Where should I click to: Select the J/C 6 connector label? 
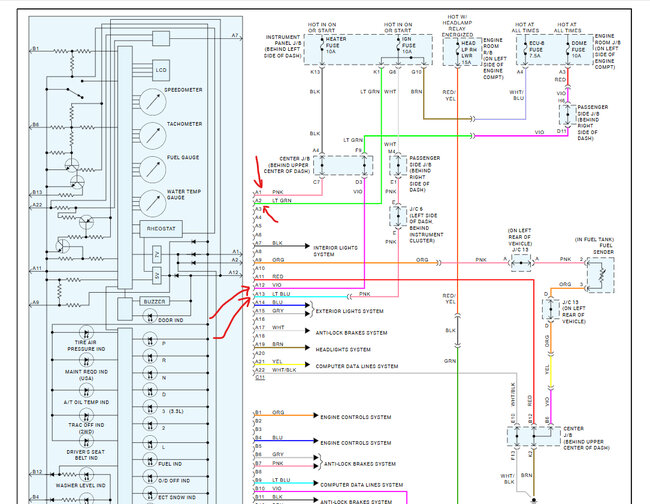tap(426, 225)
